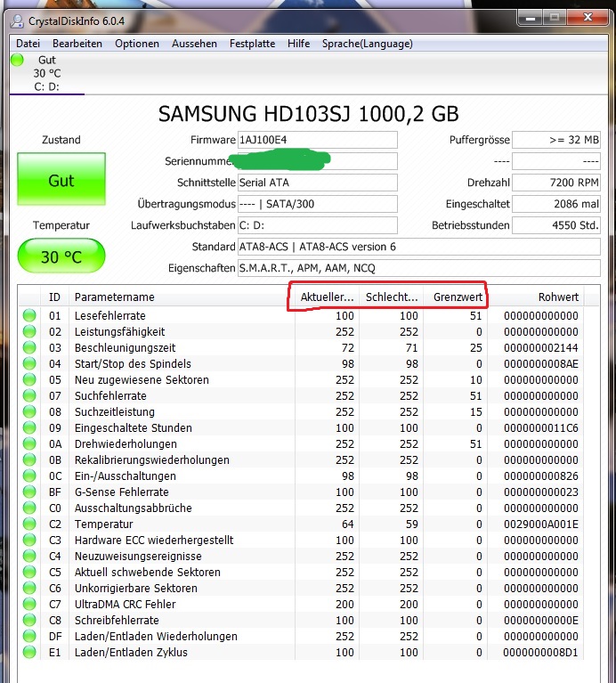The height and width of the screenshot is (683, 616).
Task: Click the Aktueller... column header
Action: [327, 297]
